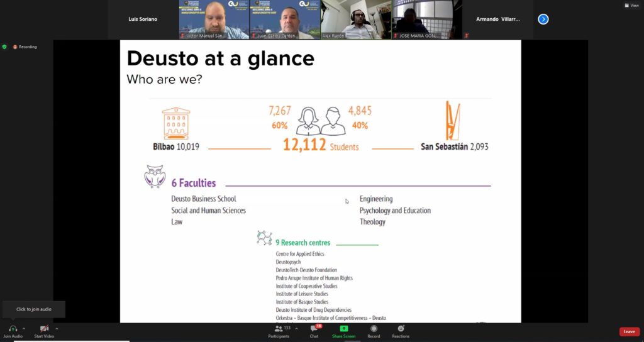Start recording with the Record button
The width and height of the screenshot is (644, 342).
pos(374,329)
